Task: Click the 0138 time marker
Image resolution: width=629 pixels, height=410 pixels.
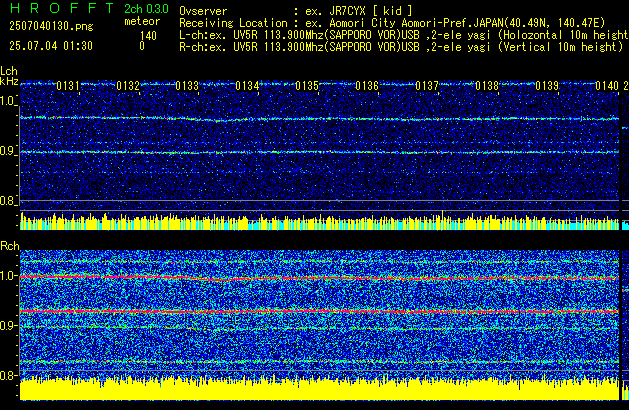Action: [x=487, y=86]
